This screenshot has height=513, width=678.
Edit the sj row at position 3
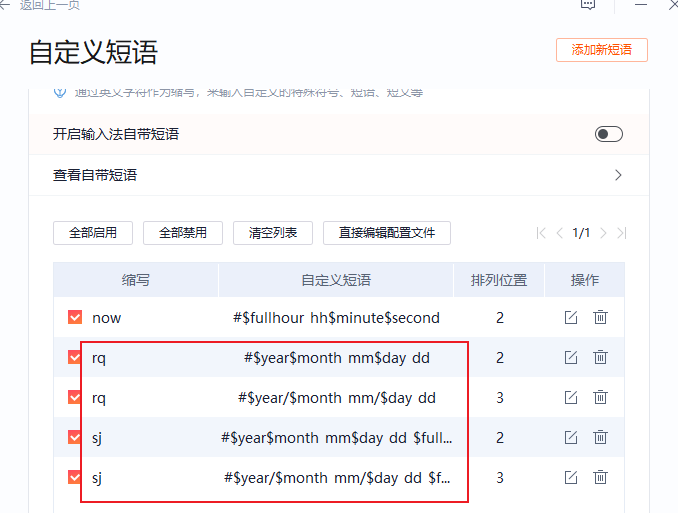(571, 477)
